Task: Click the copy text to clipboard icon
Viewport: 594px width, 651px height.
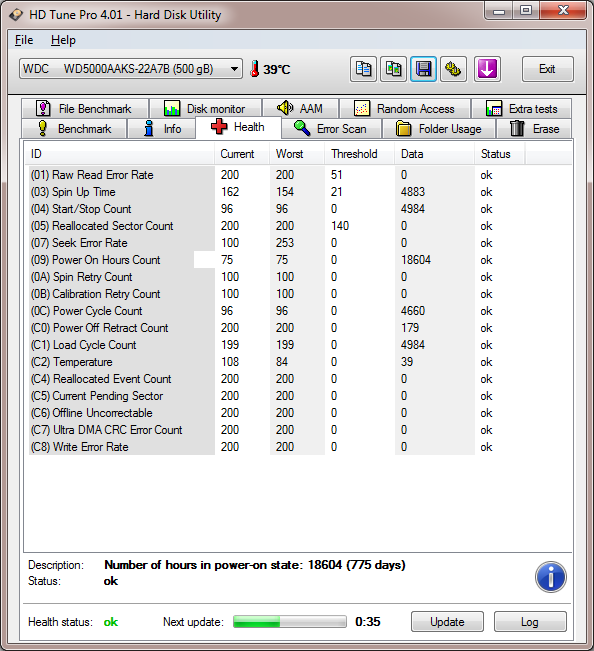Action: pyautogui.click(x=363, y=69)
